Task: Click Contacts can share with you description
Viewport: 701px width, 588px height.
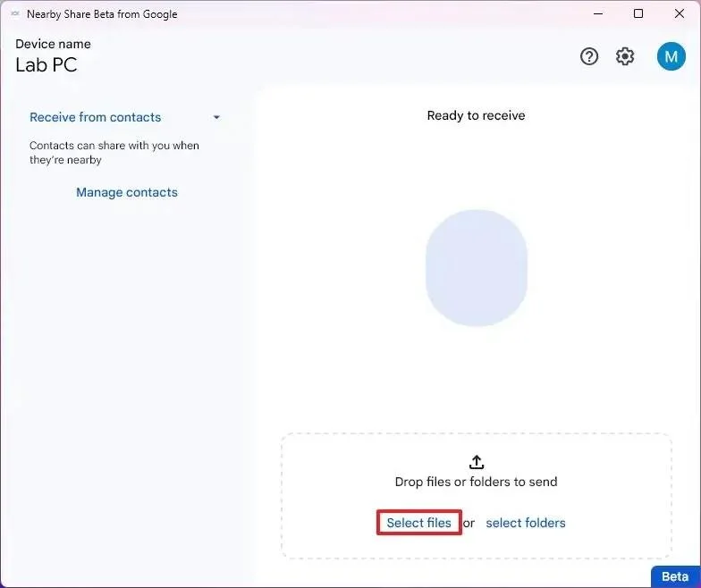Action: (x=114, y=152)
